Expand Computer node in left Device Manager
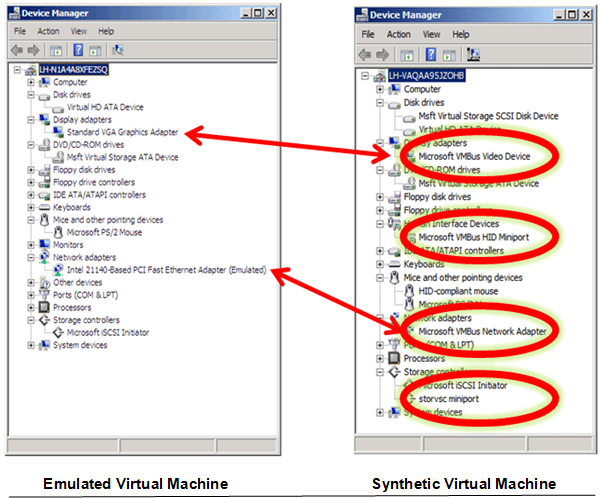This screenshot has height=498, width=601. pyautogui.click(x=31, y=82)
